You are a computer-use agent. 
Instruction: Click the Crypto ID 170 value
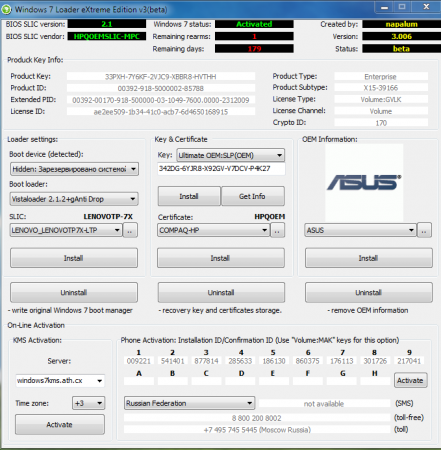click(381, 123)
